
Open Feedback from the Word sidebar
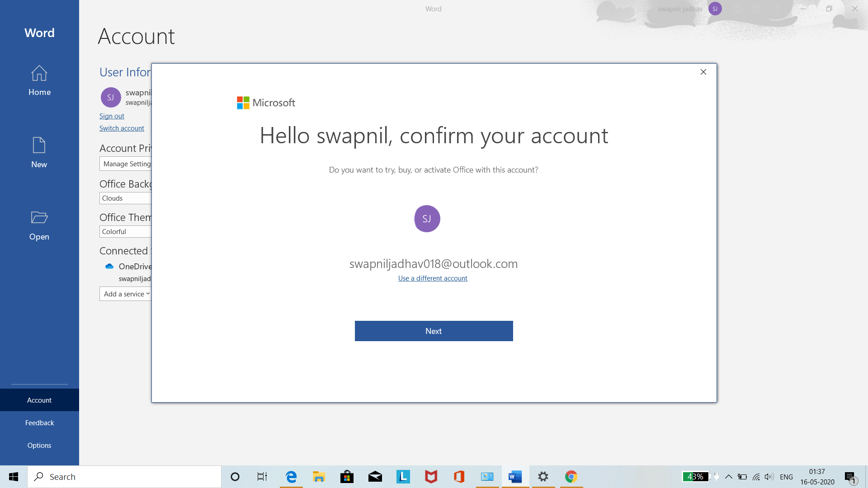[39, 422]
